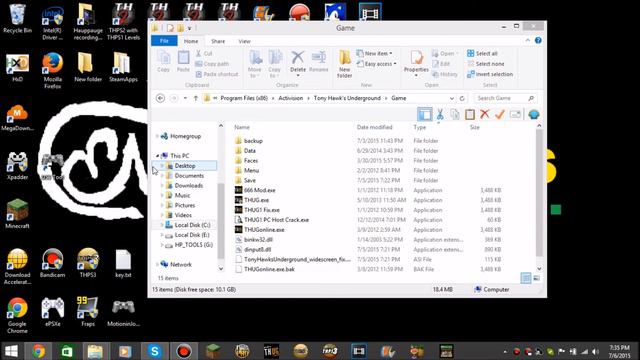Open the Easy access dropdown
Image resolution: width=640 pixels, height=360 pixels.
click(x=377, y=64)
